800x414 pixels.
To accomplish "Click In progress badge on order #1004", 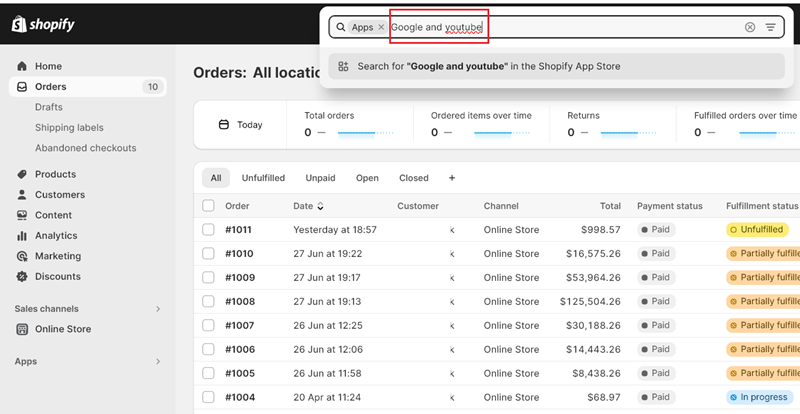I will click(759, 397).
